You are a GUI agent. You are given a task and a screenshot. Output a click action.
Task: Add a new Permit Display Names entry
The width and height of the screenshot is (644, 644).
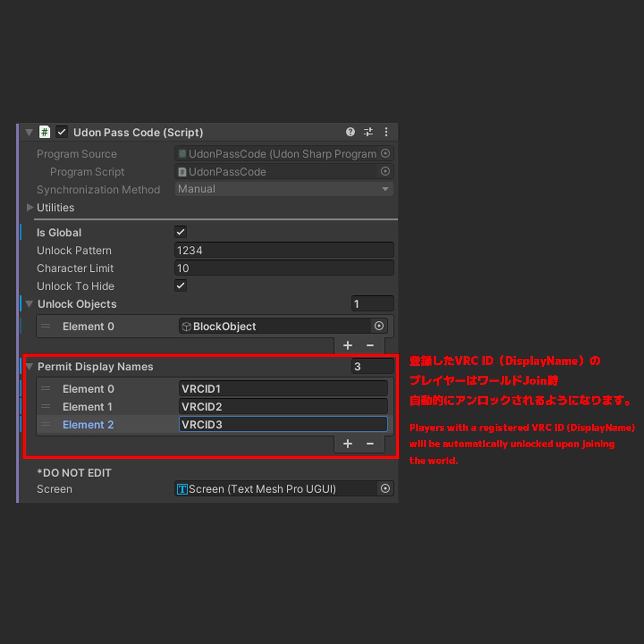coord(347,444)
